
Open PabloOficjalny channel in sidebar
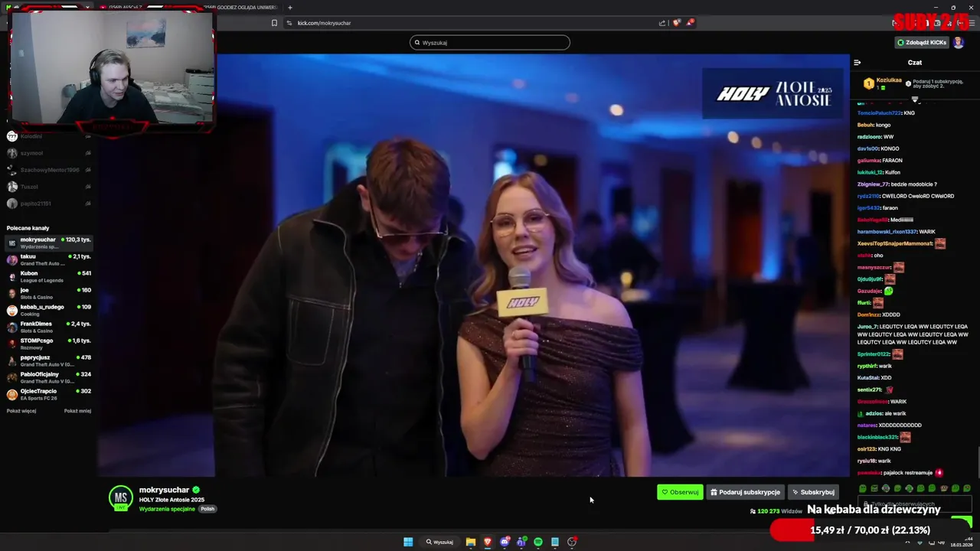49,377
